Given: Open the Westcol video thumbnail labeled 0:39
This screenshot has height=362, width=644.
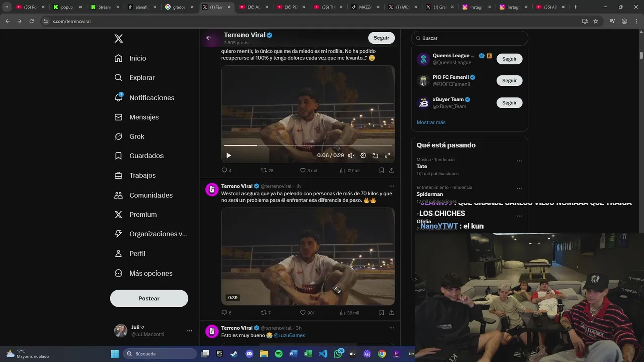Looking at the screenshot, I should [308, 256].
